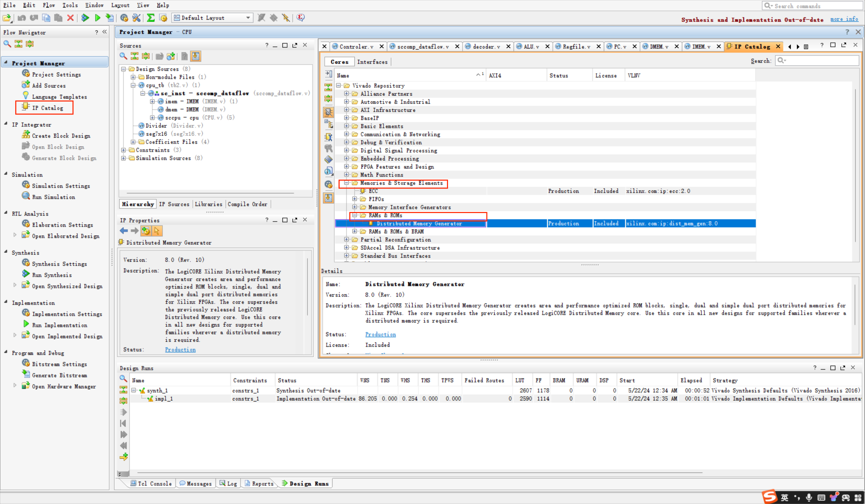Toggle Sources auto-fit hierarchy button
The width and height of the screenshot is (865, 504).
coord(196,56)
